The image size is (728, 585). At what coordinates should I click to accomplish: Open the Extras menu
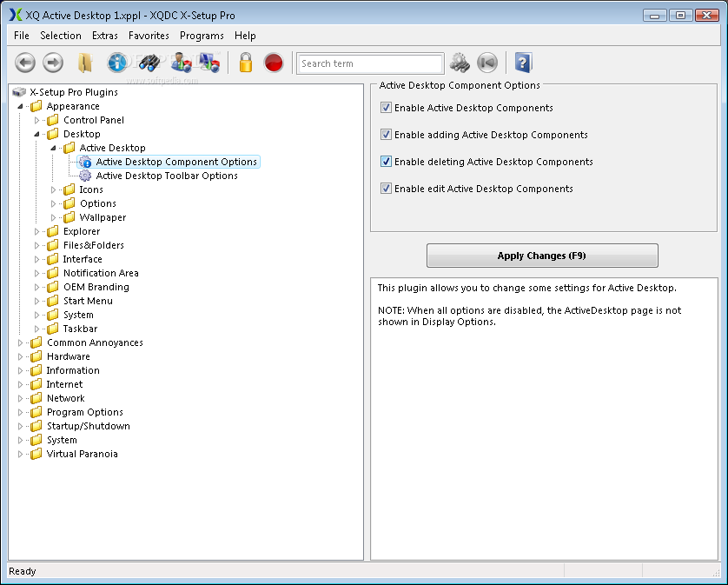coord(105,36)
